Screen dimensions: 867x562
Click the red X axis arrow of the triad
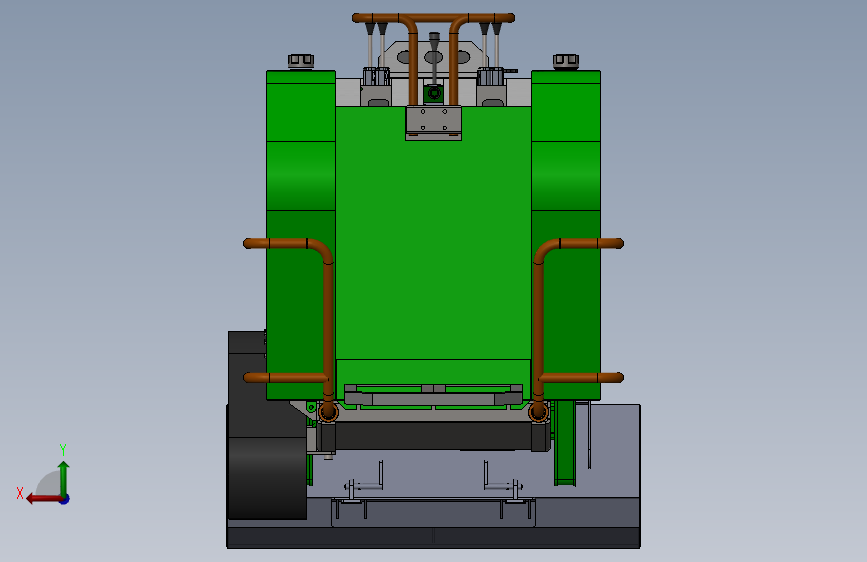[x=43, y=499]
